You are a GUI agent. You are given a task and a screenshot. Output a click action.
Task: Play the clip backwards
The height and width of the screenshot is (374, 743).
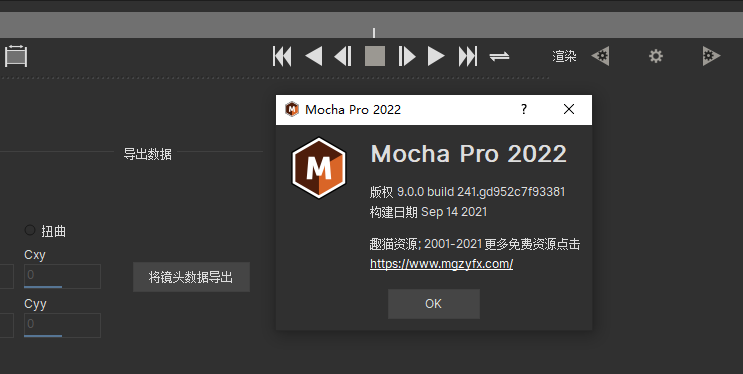coord(314,56)
